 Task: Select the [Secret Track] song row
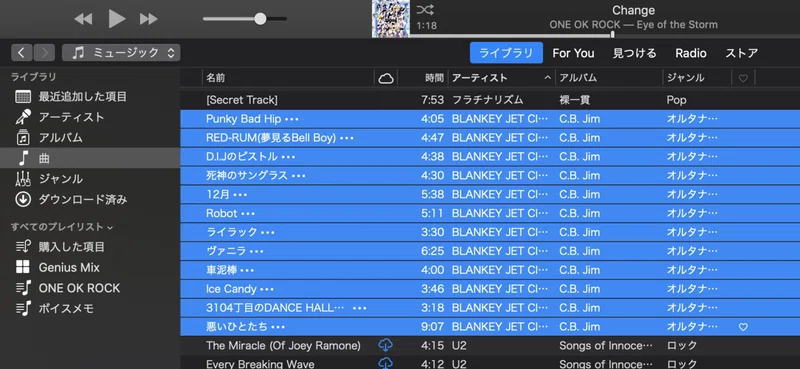(490, 100)
